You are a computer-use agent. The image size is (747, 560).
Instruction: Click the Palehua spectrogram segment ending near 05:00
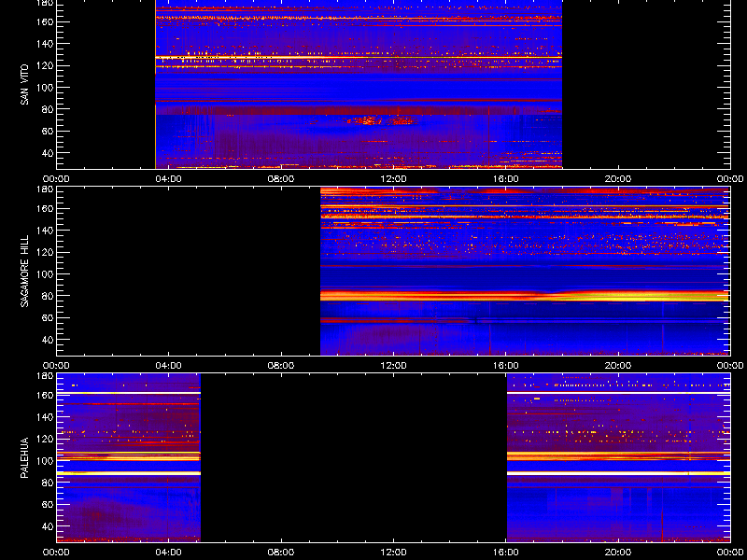click(129, 457)
